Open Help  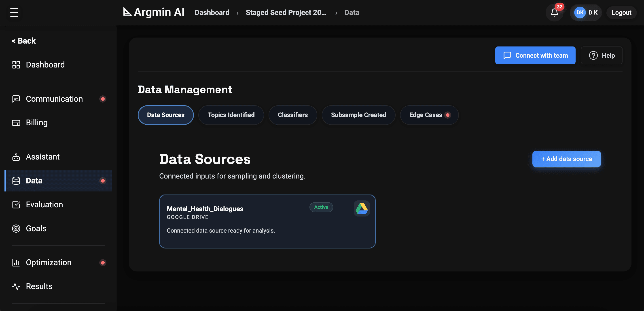602,55
